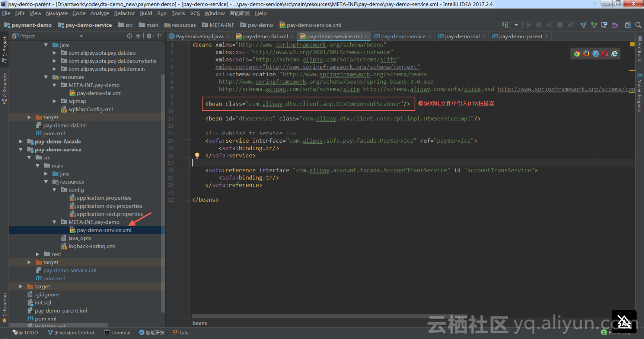Click the Collapse All icon in Project panel
644x339 pixels.
click(x=138, y=36)
